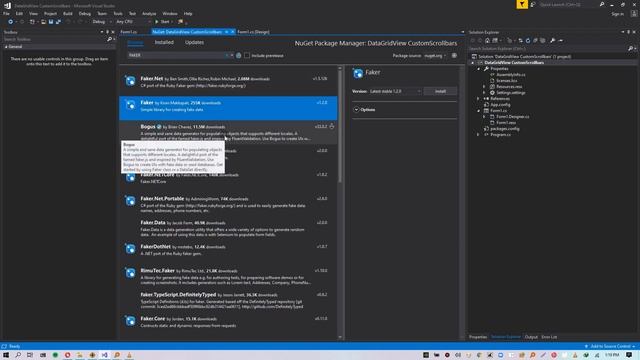Click the Properties wrench icon in Solution Explorer
The image size is (640, 360).
coord(552,40)
